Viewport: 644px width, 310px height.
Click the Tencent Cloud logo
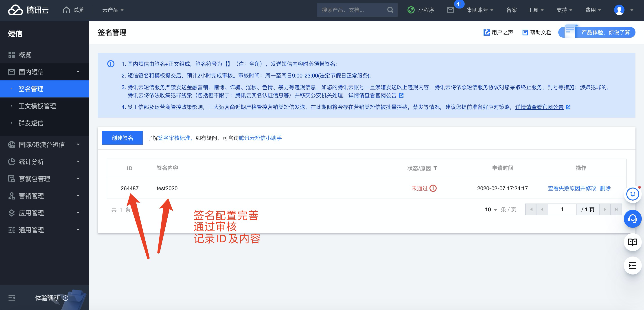[28, 10]
